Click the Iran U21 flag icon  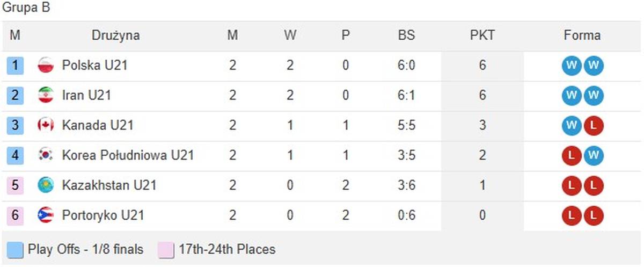[x=46, y=96]
